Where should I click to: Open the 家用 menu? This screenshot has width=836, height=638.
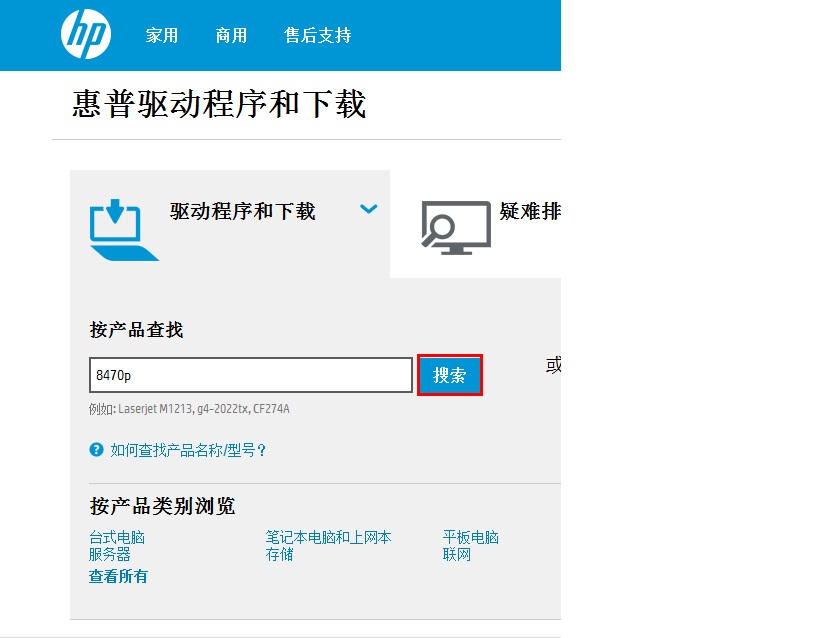click(x=162, y=36)
